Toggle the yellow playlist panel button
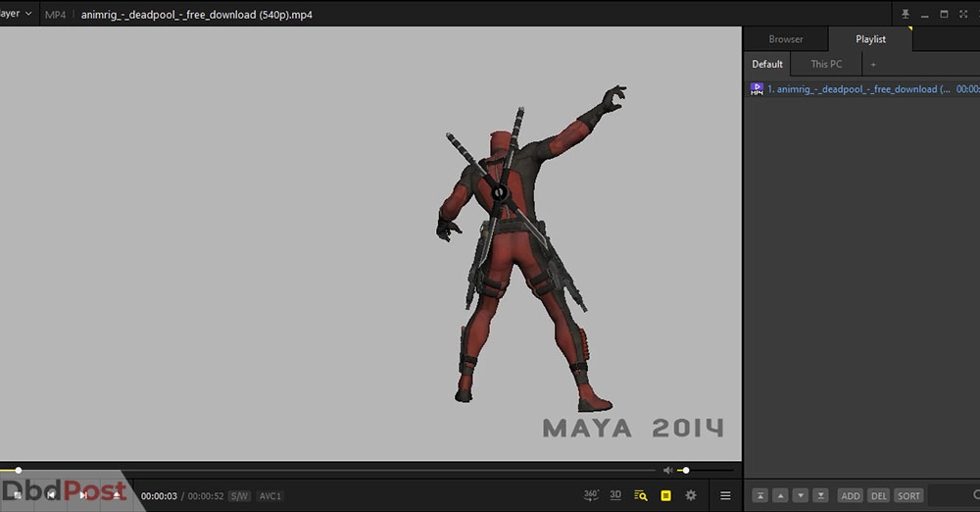This screenshot has height=512, width=980. point(665,495)
